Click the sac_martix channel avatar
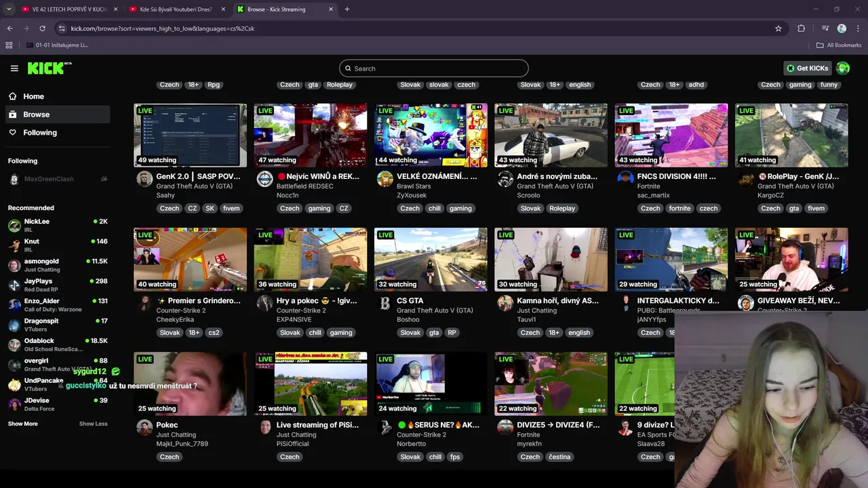868x488 pixels. (x=625, y=179)
